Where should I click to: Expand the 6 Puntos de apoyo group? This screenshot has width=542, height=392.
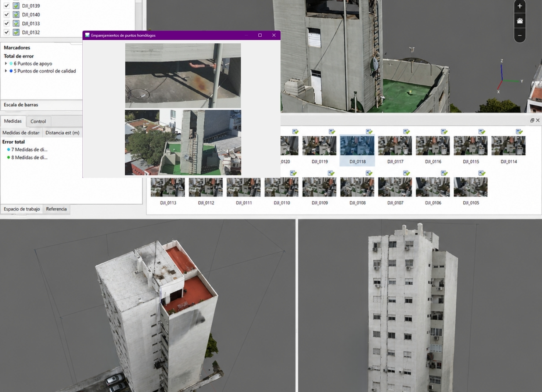(6, 64)
